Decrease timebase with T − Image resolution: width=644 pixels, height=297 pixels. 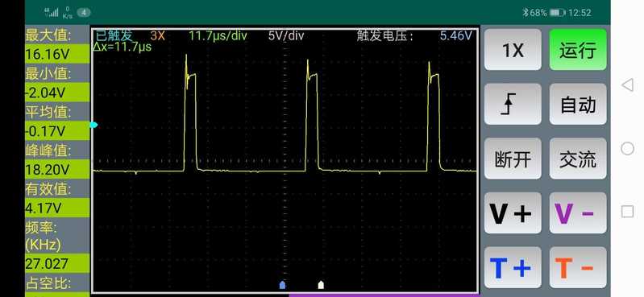click(578, 267)
